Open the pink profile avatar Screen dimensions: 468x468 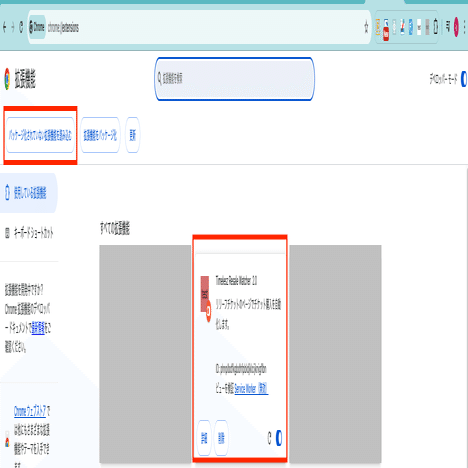pyautogui.click(x=456, y=27)
